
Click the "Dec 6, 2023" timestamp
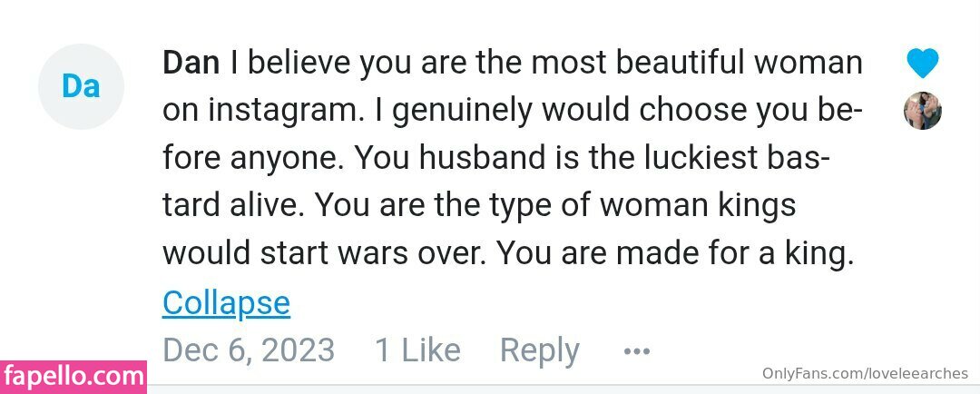click(249, 350)
